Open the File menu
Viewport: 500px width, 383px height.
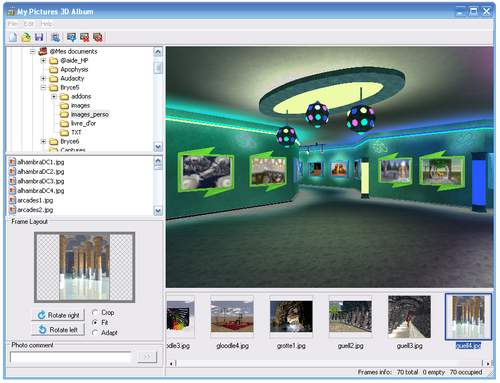click(x=13, y=24)
